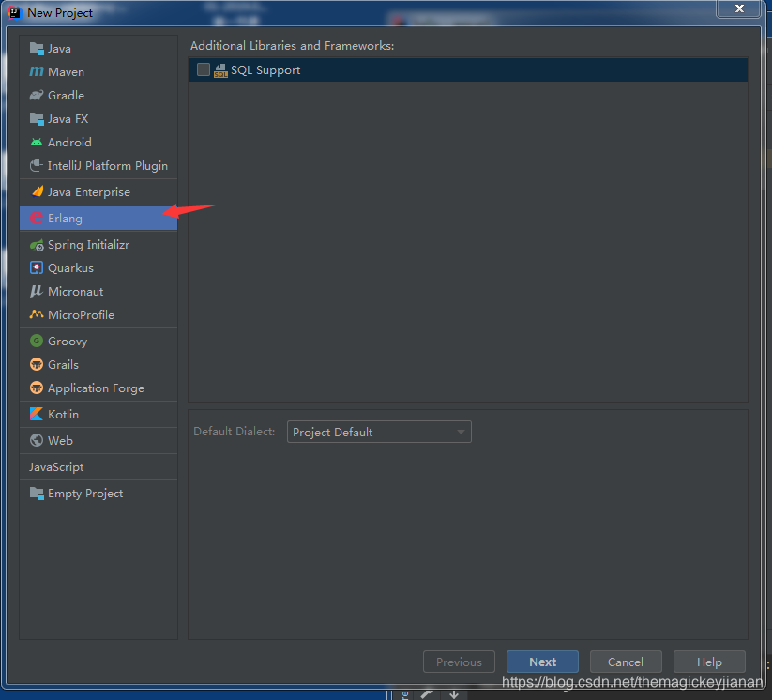Select Grails label in list
The image size is (772, 700).
click(63, 364)
